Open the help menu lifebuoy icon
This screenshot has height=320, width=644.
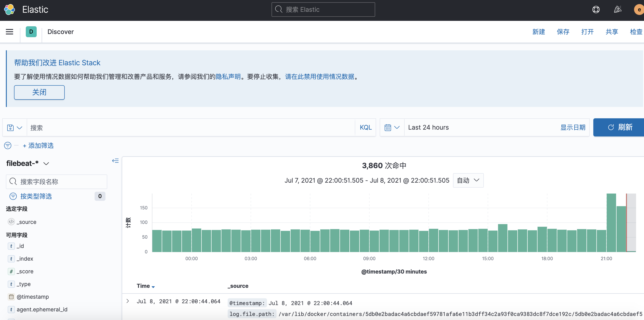[x=596, y=10]
